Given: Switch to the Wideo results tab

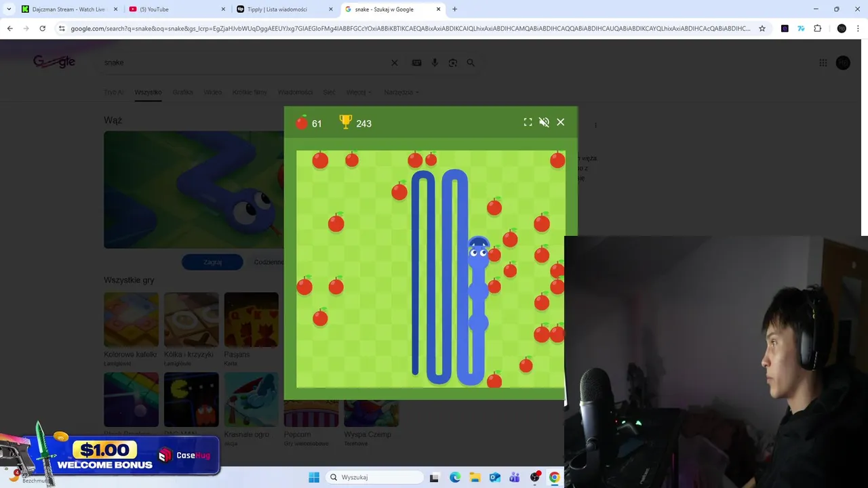Looking at the screenshot, I should pos(212,92).
